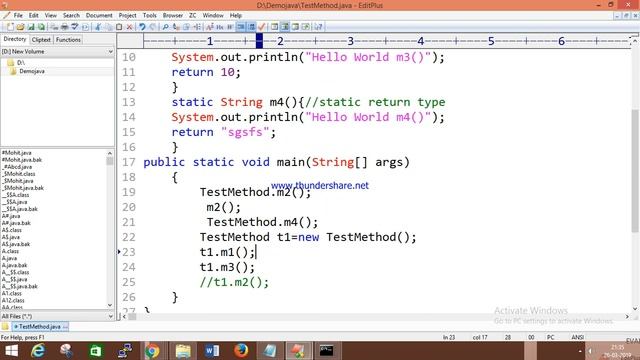Click the Go to line toolbar icon
The width and height of the screenshot is (640, 360).
tap(197, 27)
